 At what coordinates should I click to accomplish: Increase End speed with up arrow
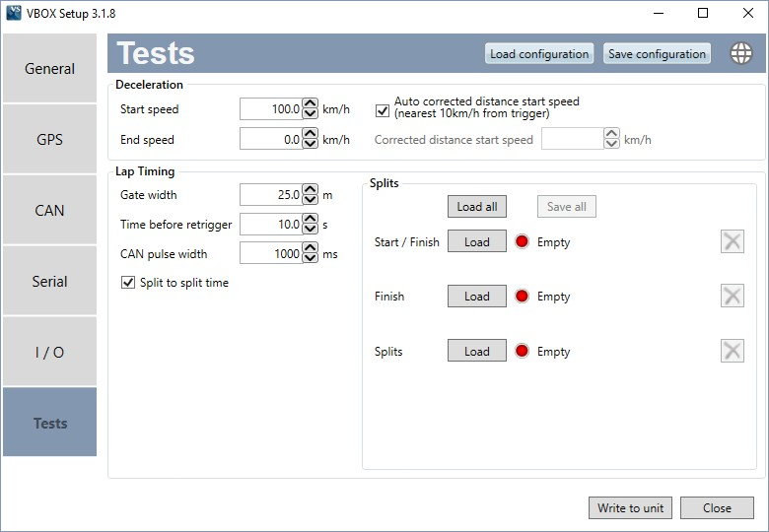pyautogui.click(x=310, y=133)
